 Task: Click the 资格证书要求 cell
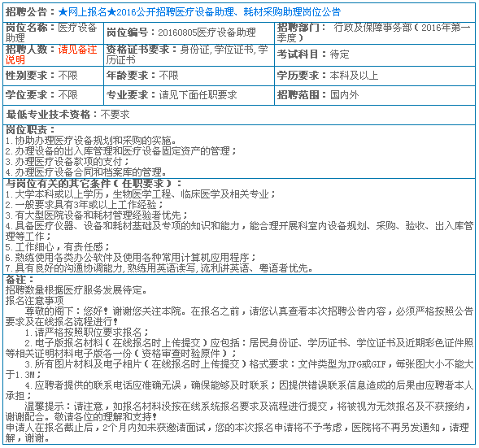point(189,55)
